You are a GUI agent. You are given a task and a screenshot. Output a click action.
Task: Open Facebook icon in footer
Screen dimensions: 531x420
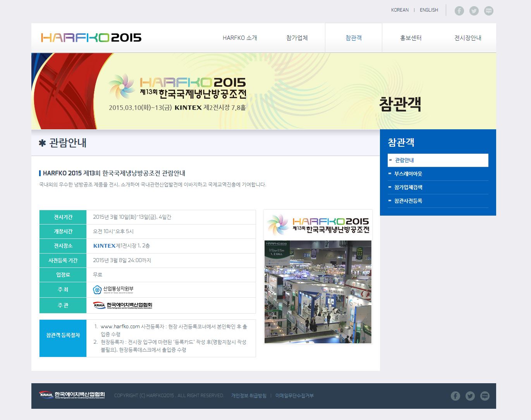coord(455,396)
